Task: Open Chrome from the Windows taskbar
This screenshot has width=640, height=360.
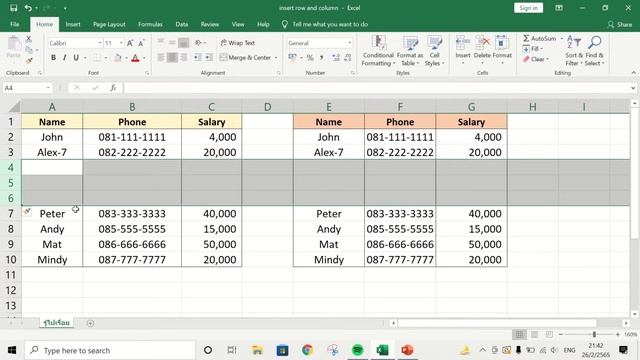Action: (307, 350)
